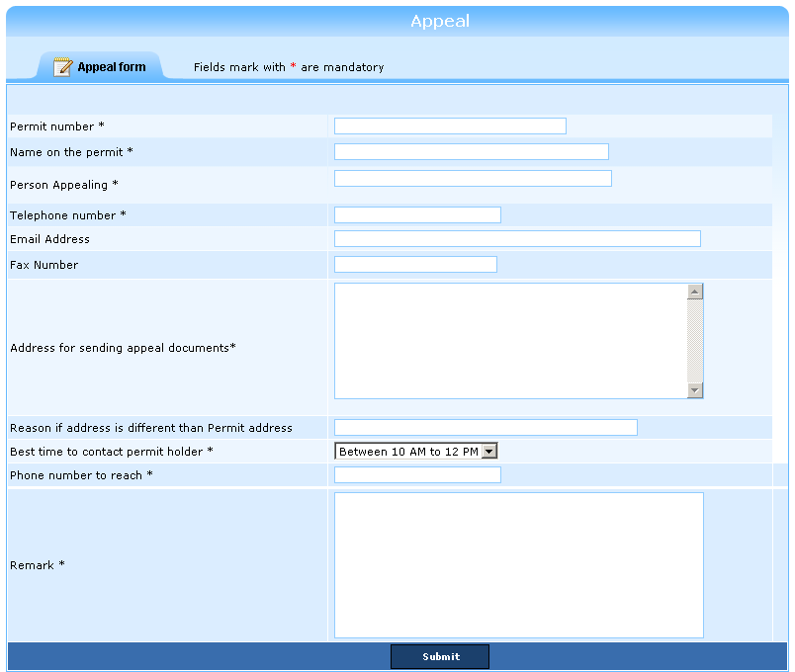Click the reason for different address field
Screen dimensions: 795x672
[x=486, y=427]
